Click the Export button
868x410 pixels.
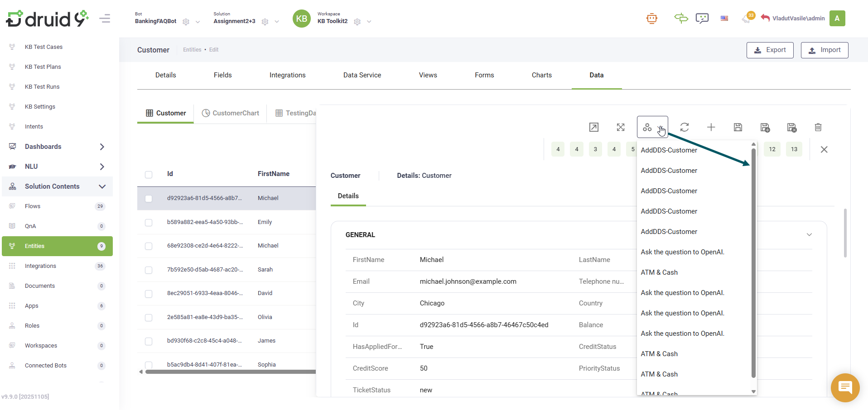769,50
